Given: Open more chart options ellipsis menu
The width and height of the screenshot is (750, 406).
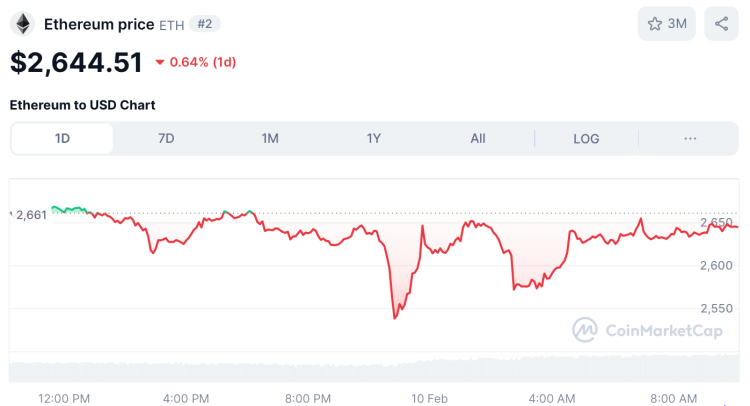Looking at the screenshot, I should [690, 139].
